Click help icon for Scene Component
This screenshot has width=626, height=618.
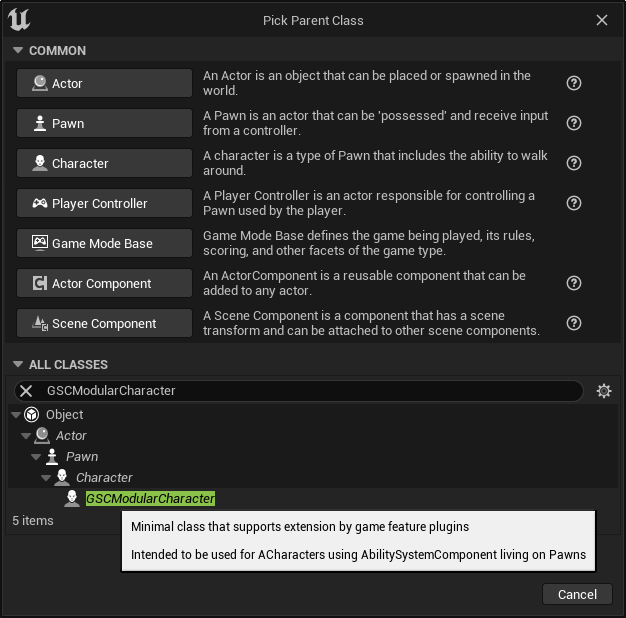pos(574,323)
